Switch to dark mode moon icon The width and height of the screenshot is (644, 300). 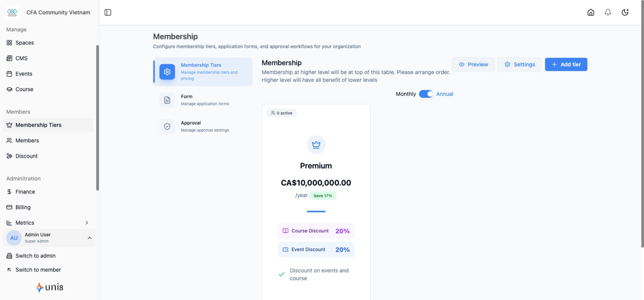(625, 12)
